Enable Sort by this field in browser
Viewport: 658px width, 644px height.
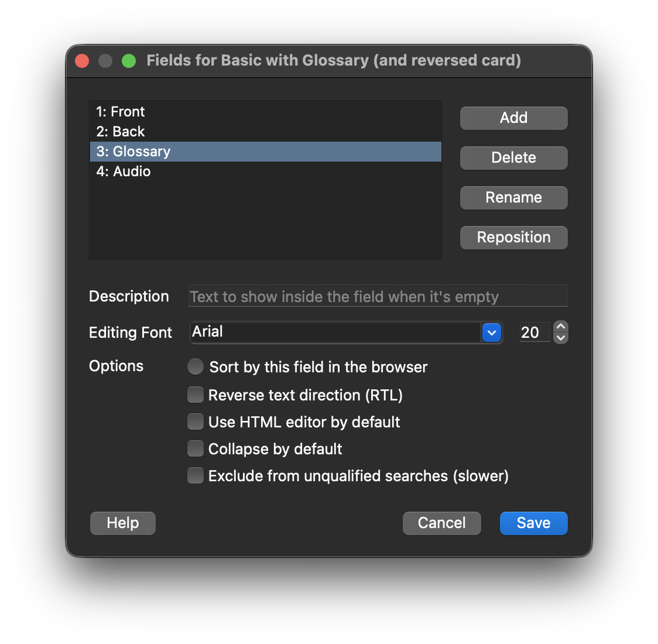coord(196,367)
